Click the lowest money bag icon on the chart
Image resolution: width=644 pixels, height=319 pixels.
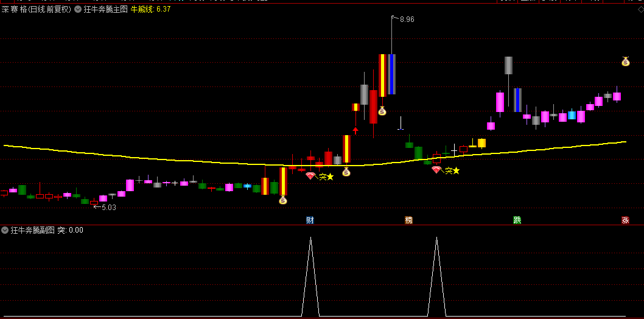point(283,200)
